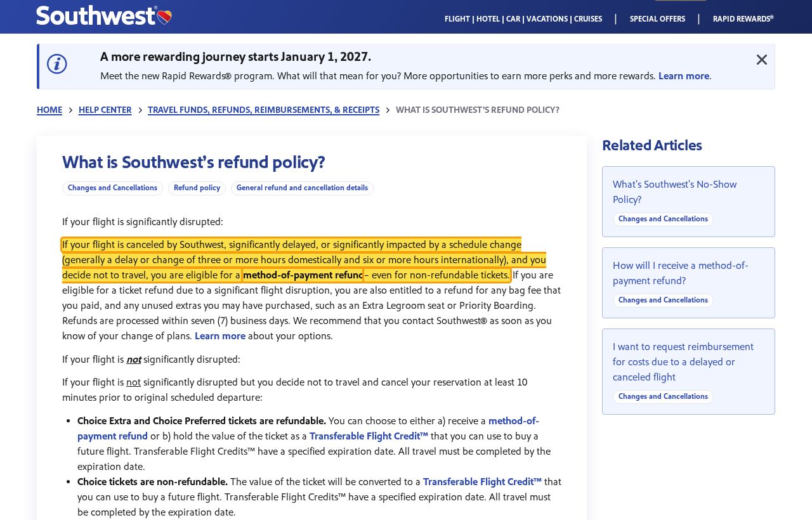Open Flight, Hotel, Car, Vacations, Cruises menu

pyautogui.click(x=523, y=19)
